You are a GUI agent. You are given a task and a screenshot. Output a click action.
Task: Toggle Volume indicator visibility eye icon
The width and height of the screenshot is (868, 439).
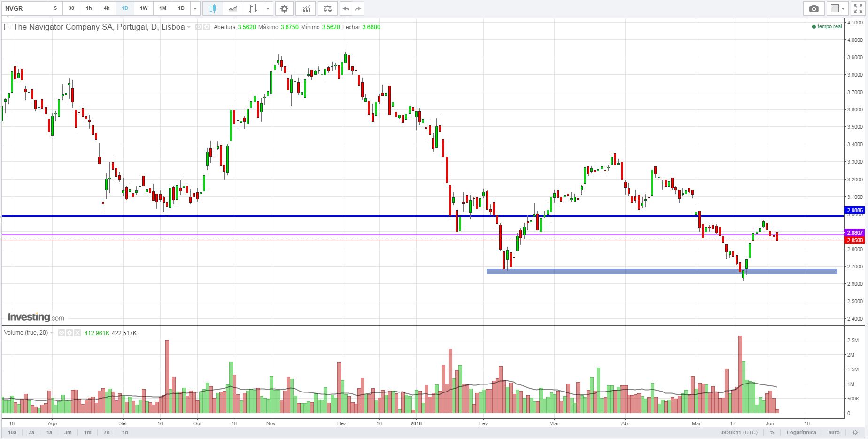62,333
